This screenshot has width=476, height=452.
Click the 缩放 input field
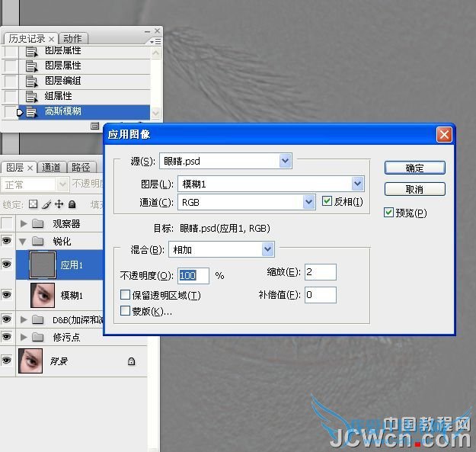pos(321,272)
